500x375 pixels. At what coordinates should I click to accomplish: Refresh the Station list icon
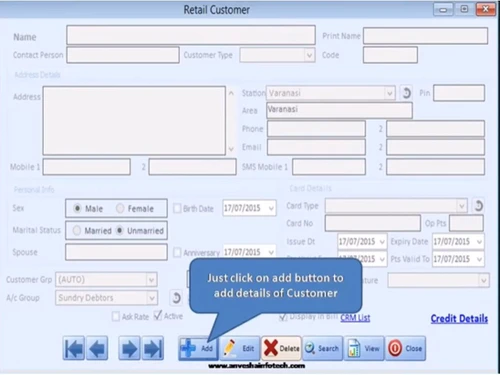[x=406, y=93]
